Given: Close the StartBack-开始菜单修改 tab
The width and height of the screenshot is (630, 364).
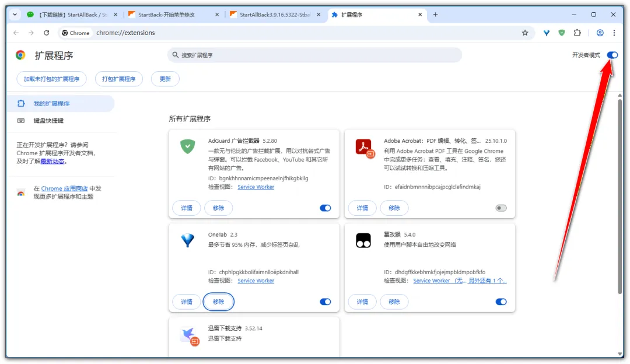Looking at the screenshot, I should tap(217, 15).
